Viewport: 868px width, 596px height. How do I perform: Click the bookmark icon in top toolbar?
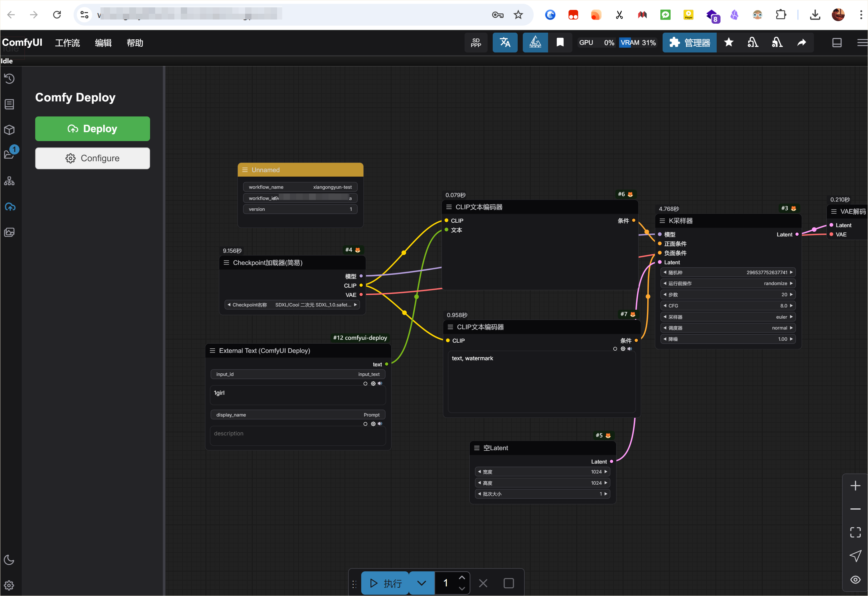pyautogui.click(x=560, y=43)
